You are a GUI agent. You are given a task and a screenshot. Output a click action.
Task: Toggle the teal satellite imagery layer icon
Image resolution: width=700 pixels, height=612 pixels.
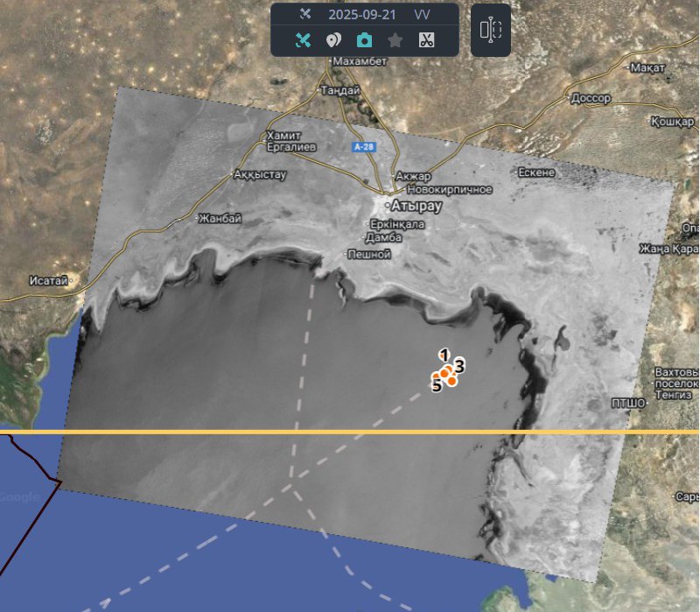(x=303, y=40)
